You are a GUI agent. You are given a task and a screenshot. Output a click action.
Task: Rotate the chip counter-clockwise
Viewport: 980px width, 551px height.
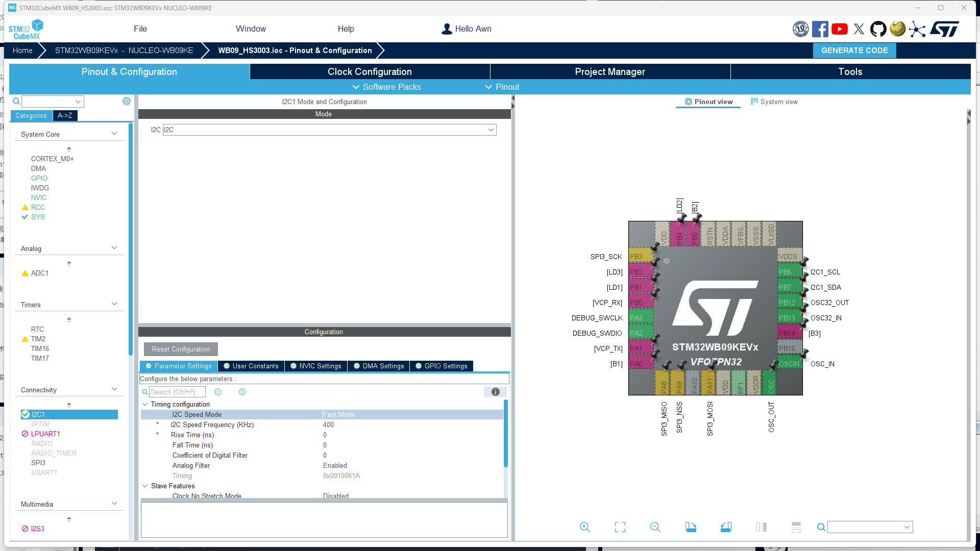[726, 527]
